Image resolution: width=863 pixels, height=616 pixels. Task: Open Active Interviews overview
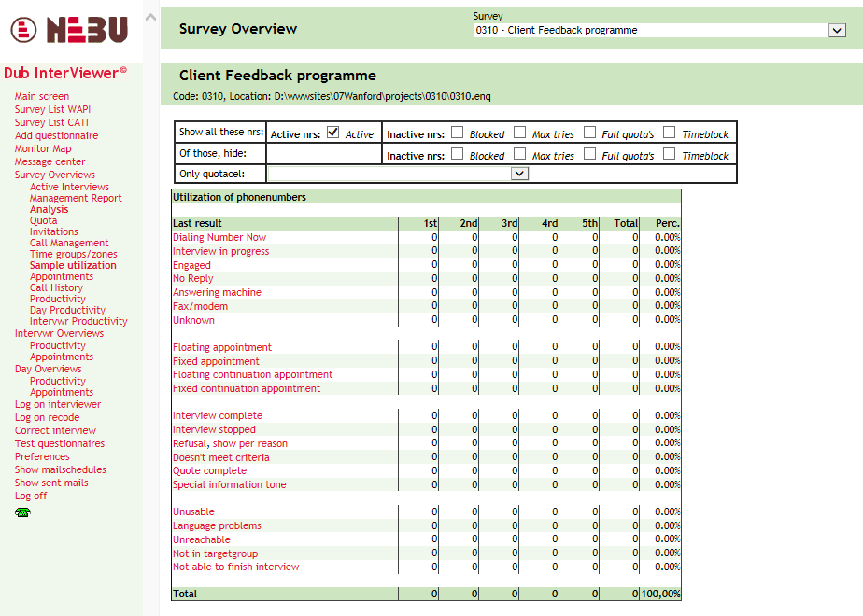point(69,187)
